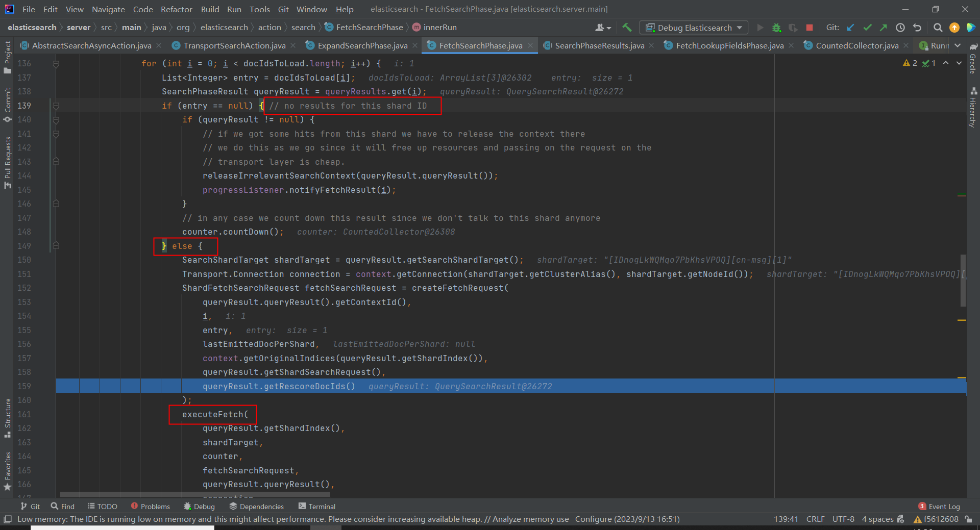
Task: Open the Refactor menu
Action: tap(176, 9)
